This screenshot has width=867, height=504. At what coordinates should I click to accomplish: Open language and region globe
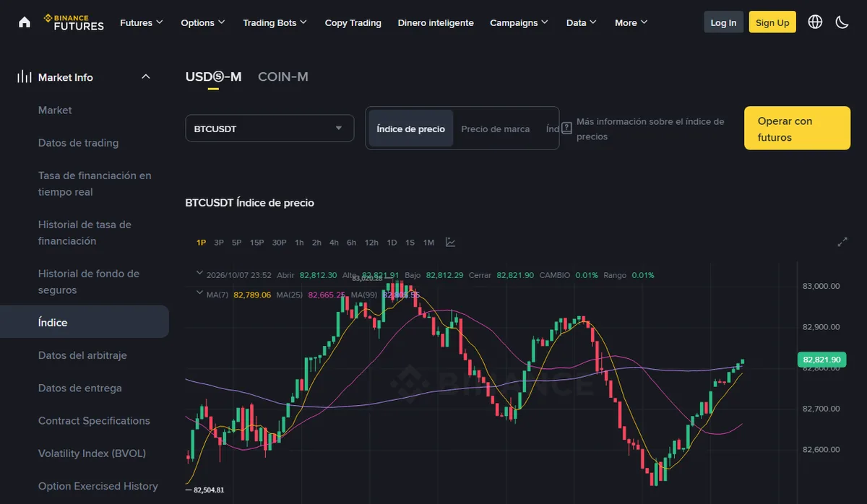click(x=815, y=22)
